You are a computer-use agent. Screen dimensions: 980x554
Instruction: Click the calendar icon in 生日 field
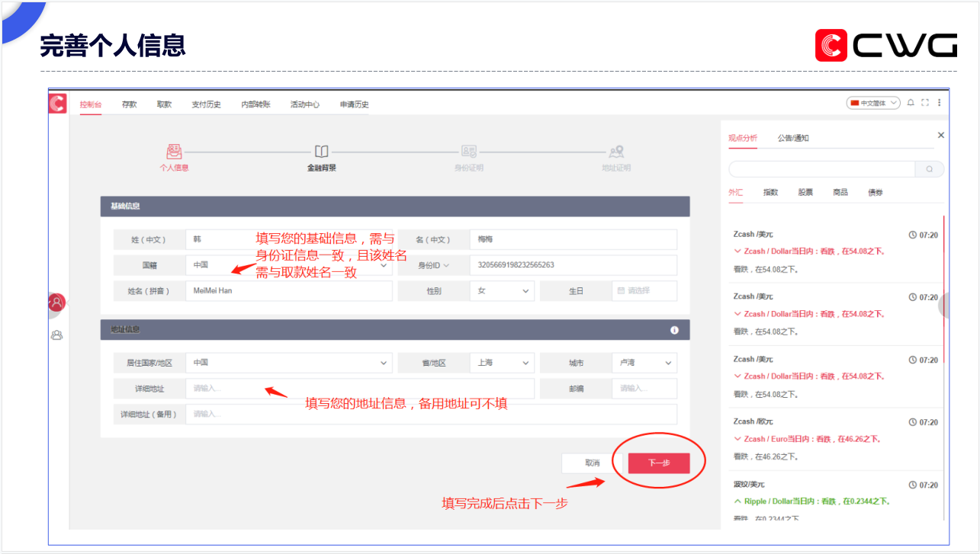pyautogui.click(x=621, y=290)
